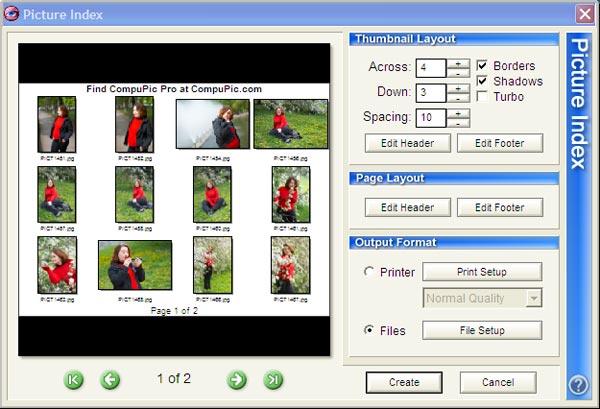Viewport: 600px width, 409px height.
Task: Select top-row landscape thumbnail of woman on grass
Action: click(x=291, y=124)
